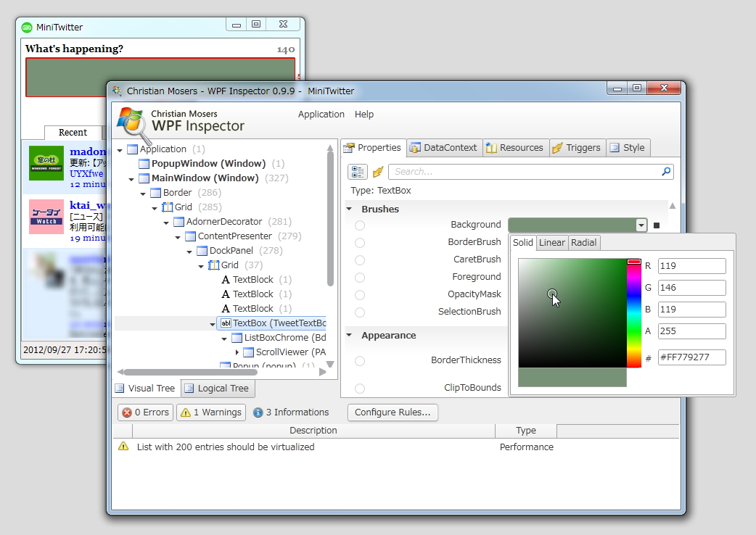Click the red error icon in 0 Errors
The image size is (756, 535).
(x=127, y=412)
